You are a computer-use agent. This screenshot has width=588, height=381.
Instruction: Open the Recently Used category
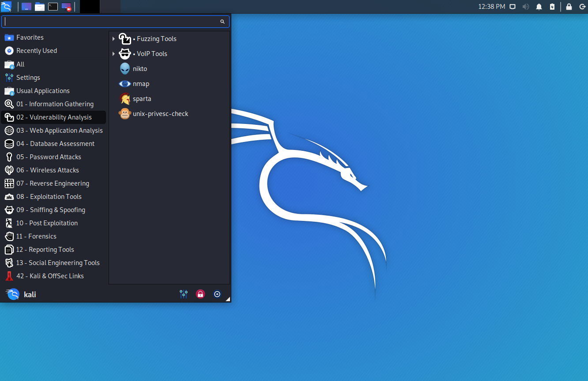pyautogui.click(x=53, y=51)
